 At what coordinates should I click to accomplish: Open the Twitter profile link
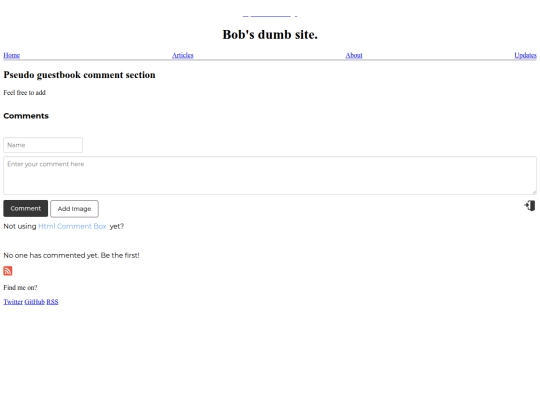[x=13, y=302]
